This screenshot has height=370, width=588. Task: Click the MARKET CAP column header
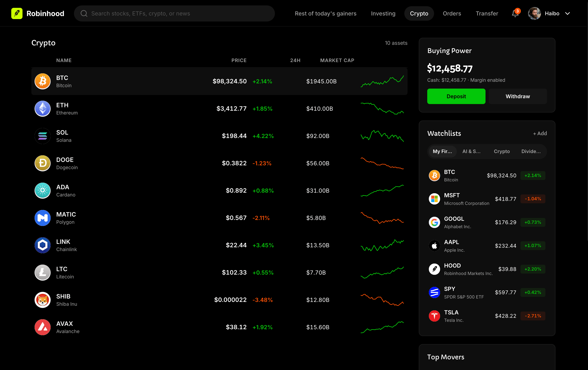click(x=337, y=60)
